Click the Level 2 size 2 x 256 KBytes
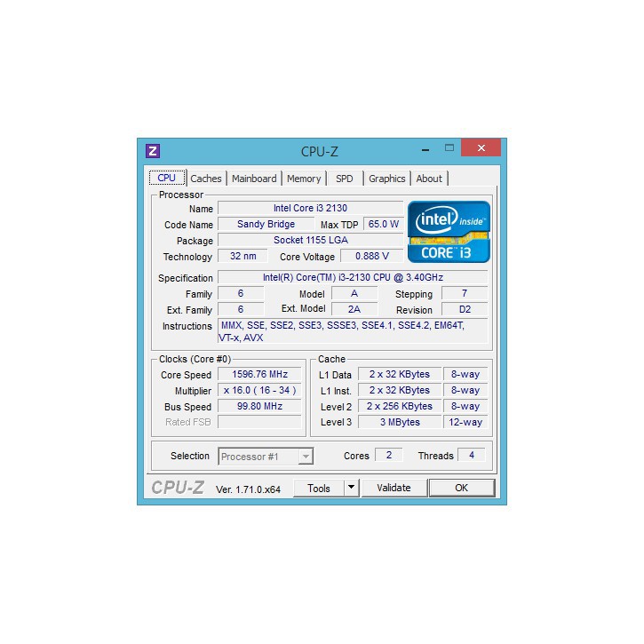Viewport: 644px width, 644px height. (400, 406)
